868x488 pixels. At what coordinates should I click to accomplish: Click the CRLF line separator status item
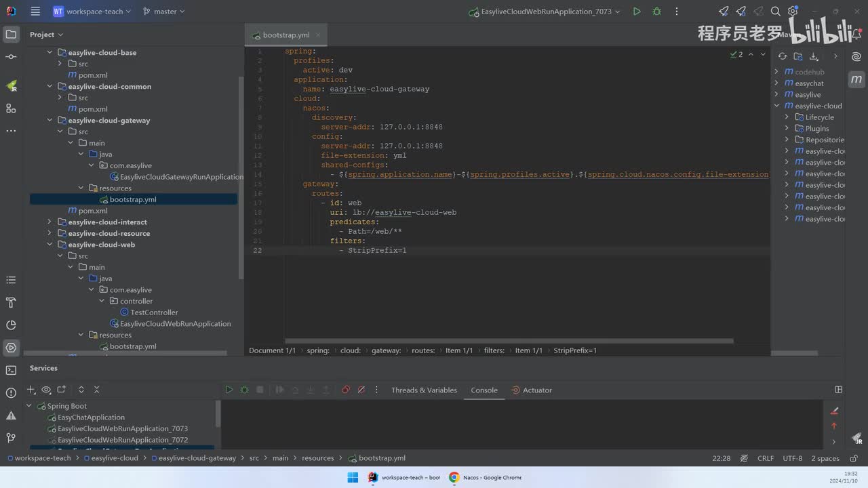tap(765, 458)
